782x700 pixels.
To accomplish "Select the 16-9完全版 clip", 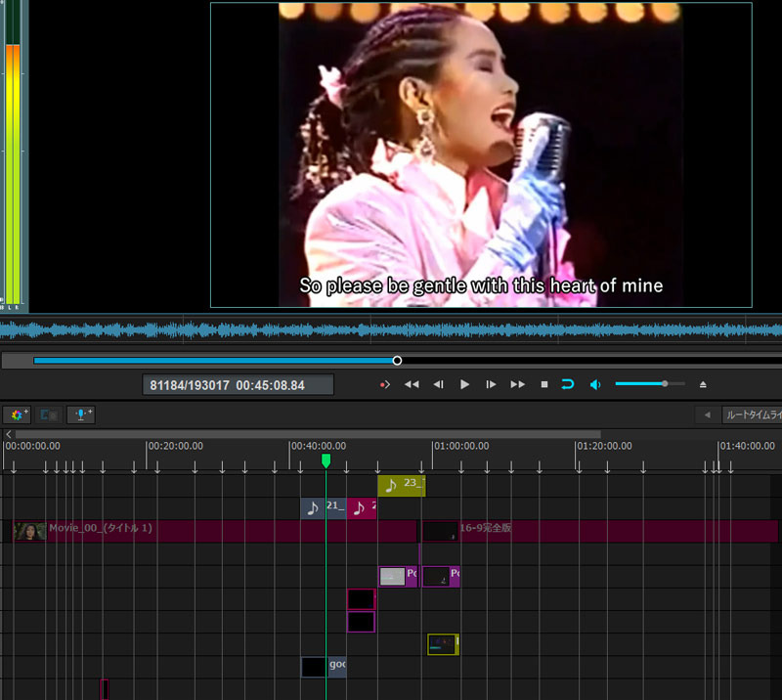I will point(600,532).
